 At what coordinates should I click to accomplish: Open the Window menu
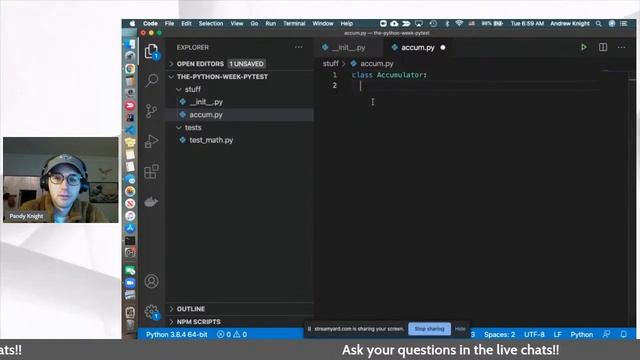point(323,24)
